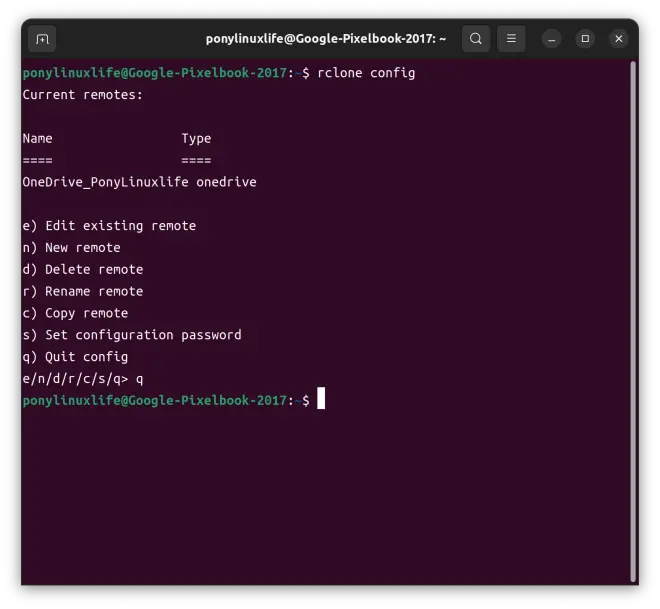Click the 'New remote' option line
The height and width of the screenshot is (609, 660).
(x=72, y=248)
